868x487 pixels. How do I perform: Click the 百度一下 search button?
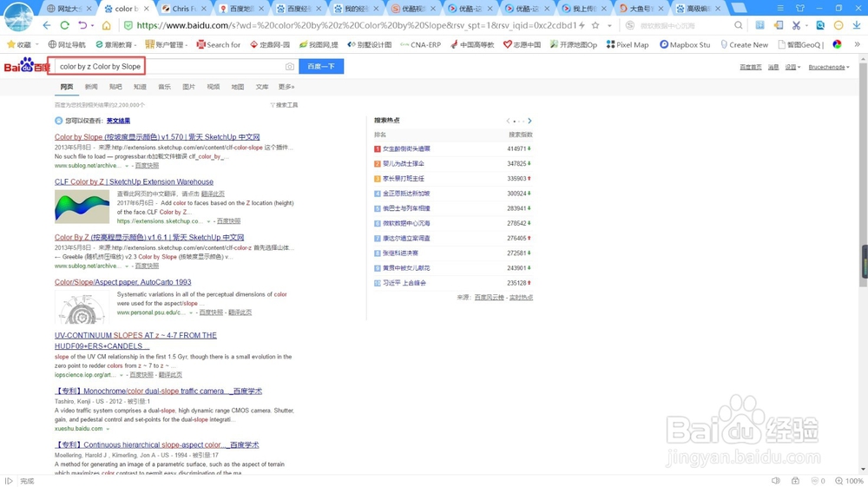[x=321, y=66]
